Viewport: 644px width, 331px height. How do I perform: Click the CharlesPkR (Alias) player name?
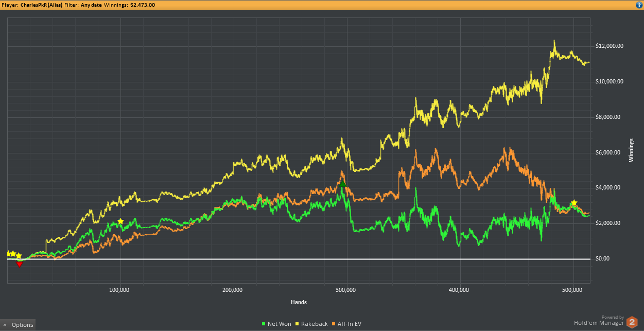tap(41, 5)
